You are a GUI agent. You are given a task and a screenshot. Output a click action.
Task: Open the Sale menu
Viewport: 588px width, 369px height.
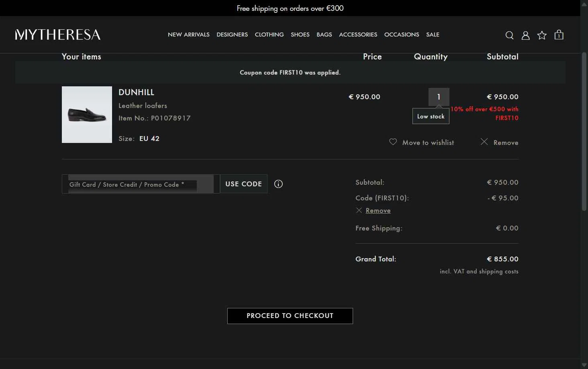pos(433,35)
